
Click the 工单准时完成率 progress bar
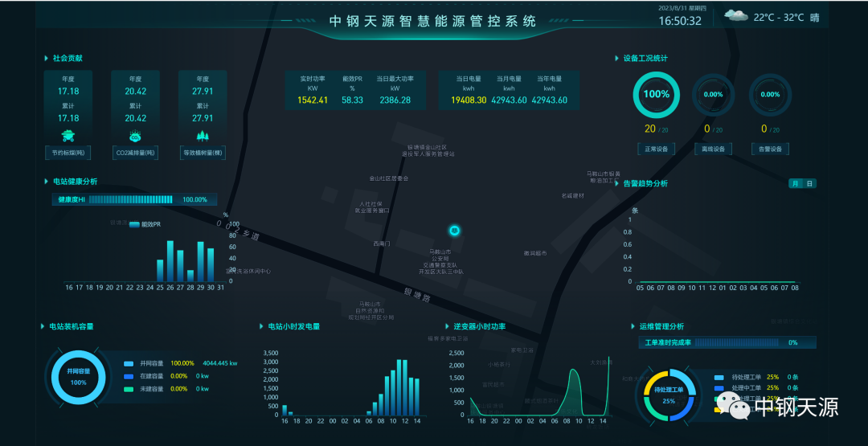pos(737,342)
